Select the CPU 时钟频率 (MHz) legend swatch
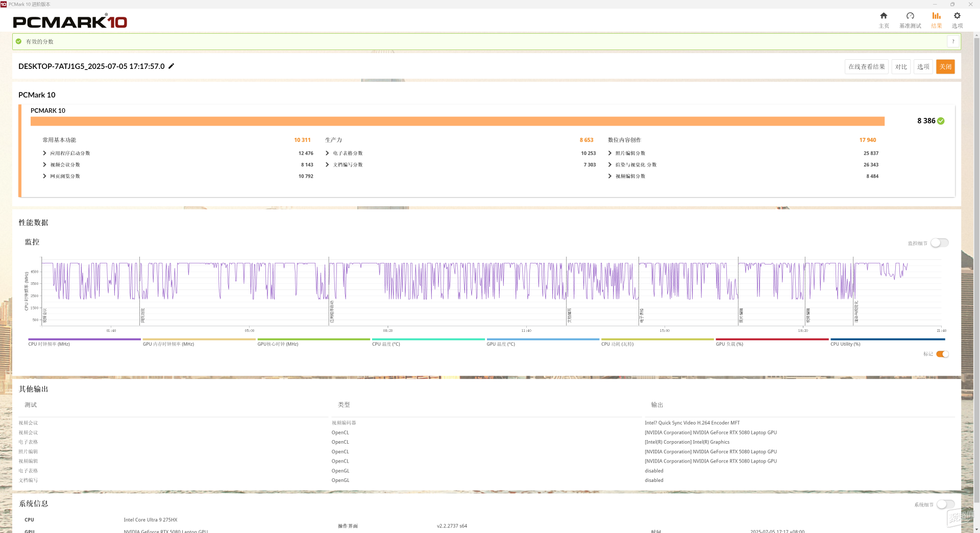The image size is (980, 533). 84,339
